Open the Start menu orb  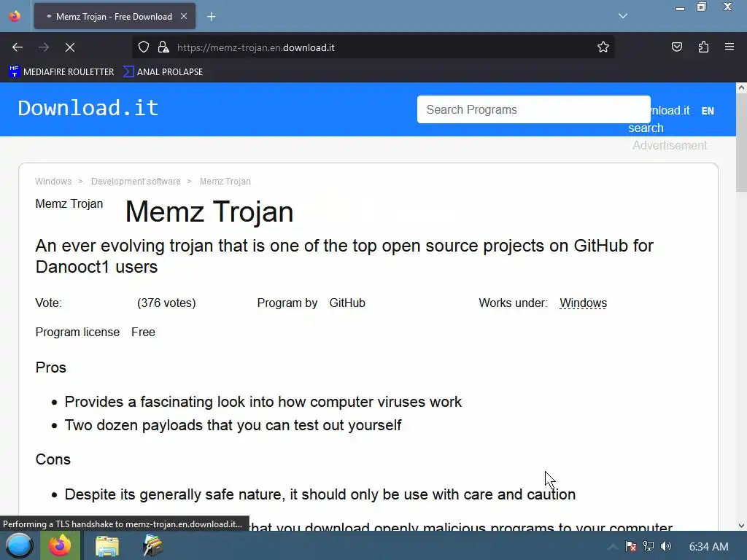[x=19, y=545]
